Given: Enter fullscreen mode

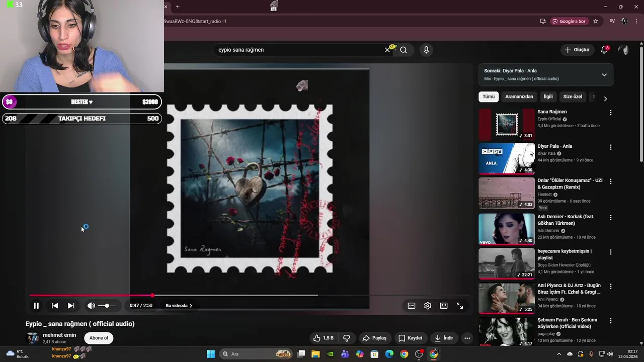Looking at the screenshot, I should point(460,306).
